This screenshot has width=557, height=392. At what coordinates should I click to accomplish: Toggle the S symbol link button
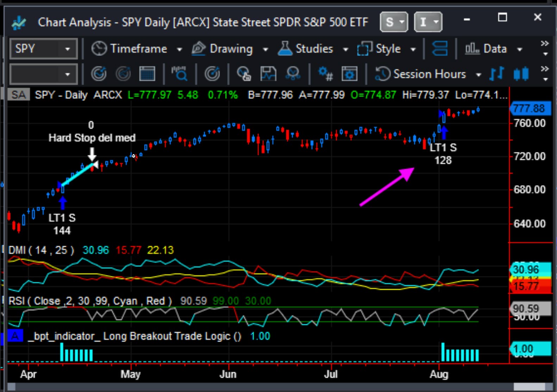(394, 22)
